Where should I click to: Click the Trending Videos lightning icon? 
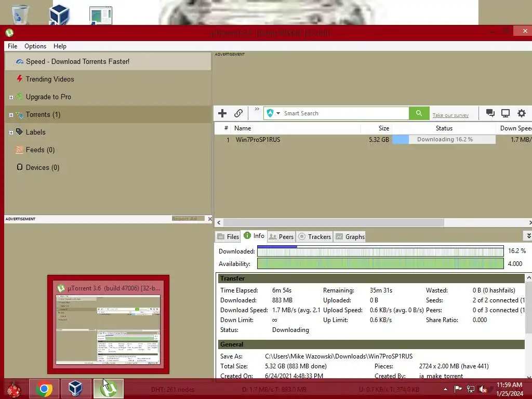tap(19, 79)
